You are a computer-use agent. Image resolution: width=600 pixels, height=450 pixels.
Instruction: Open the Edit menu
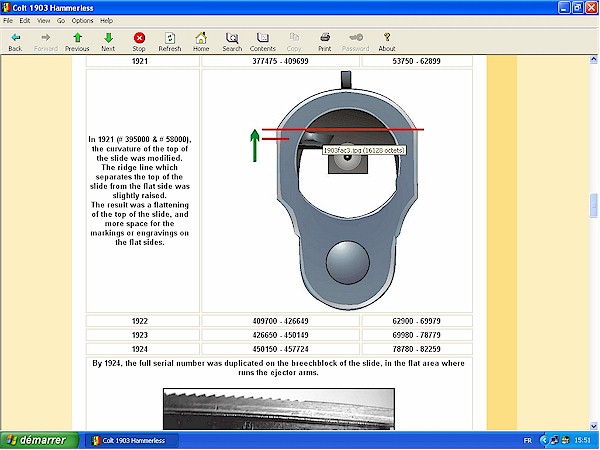(25, 21)
